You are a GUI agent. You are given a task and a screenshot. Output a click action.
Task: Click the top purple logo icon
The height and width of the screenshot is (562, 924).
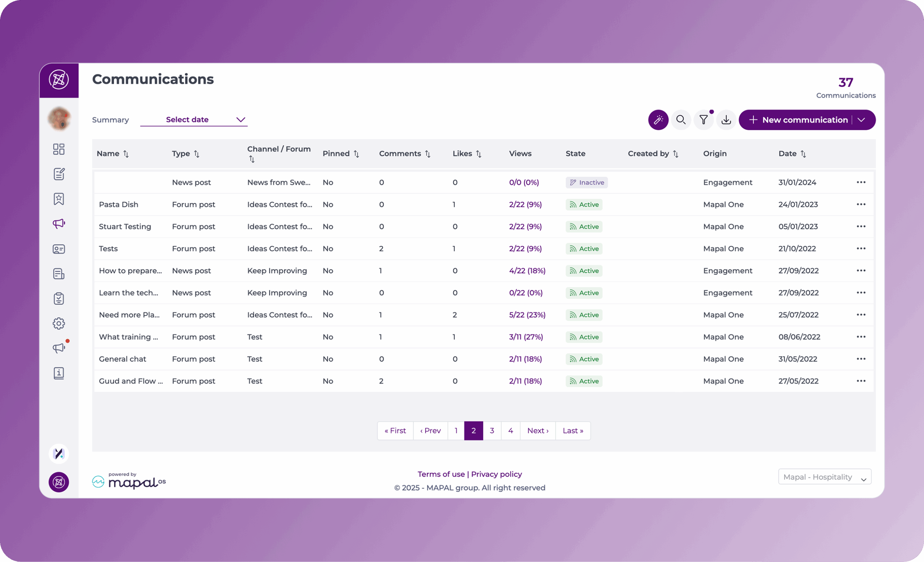[x=59, y=79]
